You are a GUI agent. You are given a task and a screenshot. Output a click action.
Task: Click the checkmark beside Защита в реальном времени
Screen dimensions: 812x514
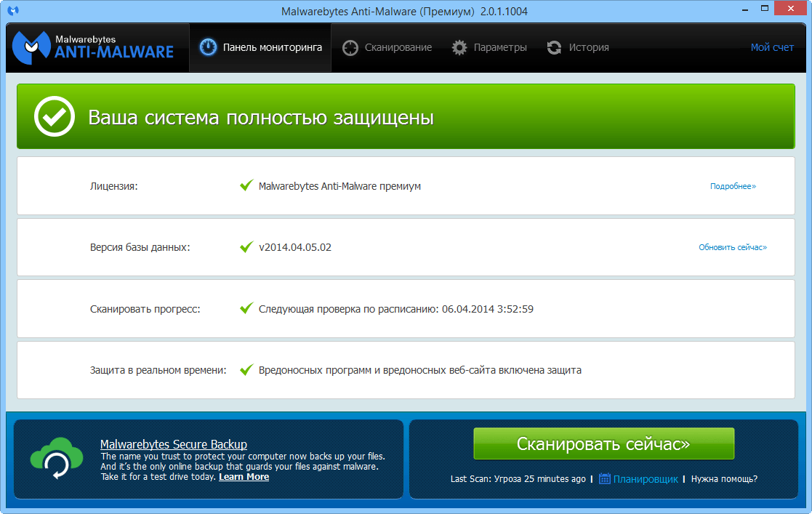point(246,369)
